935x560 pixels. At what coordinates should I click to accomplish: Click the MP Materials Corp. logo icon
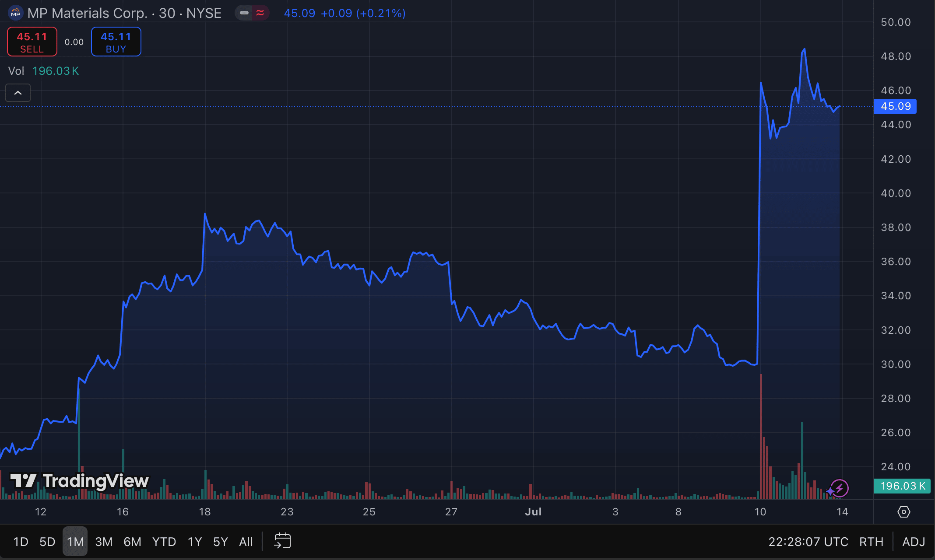(16, 13)
